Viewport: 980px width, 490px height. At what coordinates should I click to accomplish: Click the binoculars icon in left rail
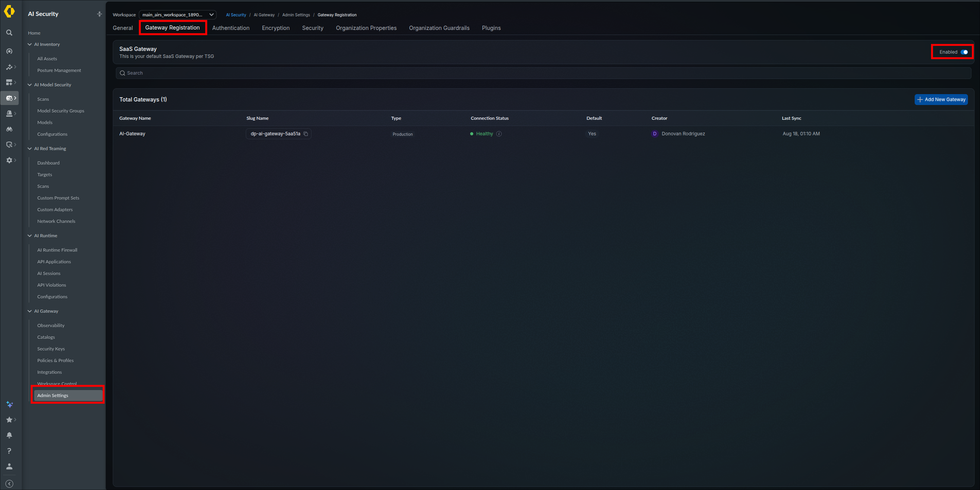click(x=9, y=129)
